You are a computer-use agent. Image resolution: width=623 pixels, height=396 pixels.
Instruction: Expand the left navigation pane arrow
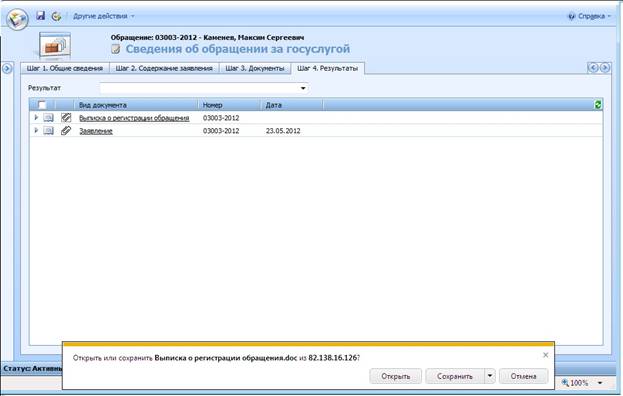coord(7,68)
